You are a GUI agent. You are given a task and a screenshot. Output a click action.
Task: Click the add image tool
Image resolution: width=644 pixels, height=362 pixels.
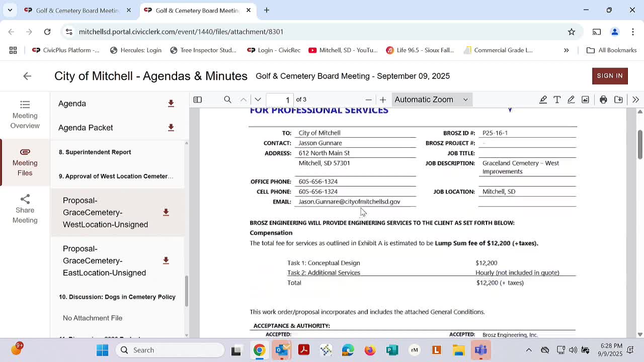click(585, 100)
